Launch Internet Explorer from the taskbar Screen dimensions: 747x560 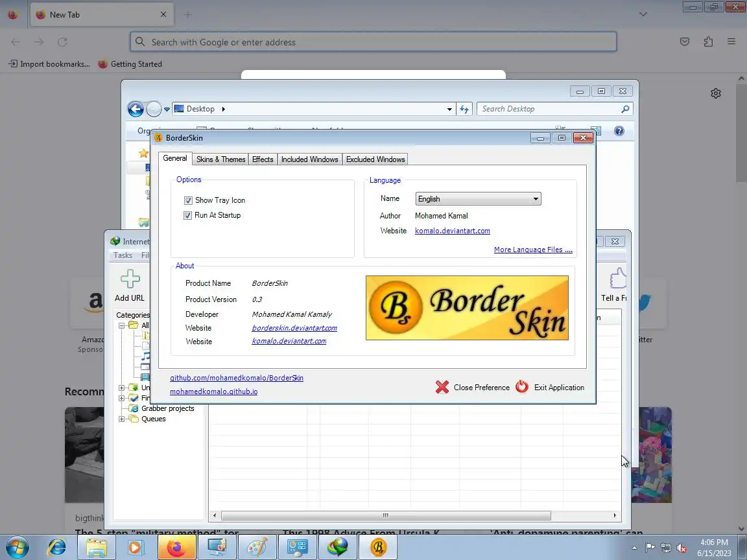56,547
